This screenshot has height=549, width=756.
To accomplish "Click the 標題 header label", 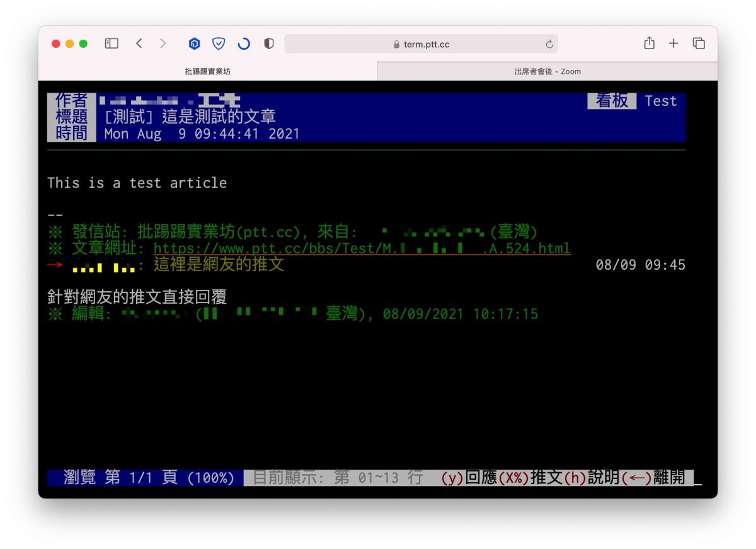I will 72,117.
